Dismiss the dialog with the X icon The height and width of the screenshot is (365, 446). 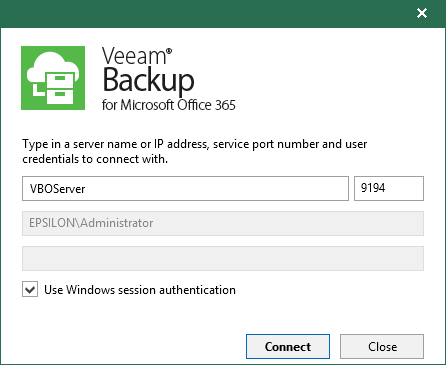click(422, 13)
